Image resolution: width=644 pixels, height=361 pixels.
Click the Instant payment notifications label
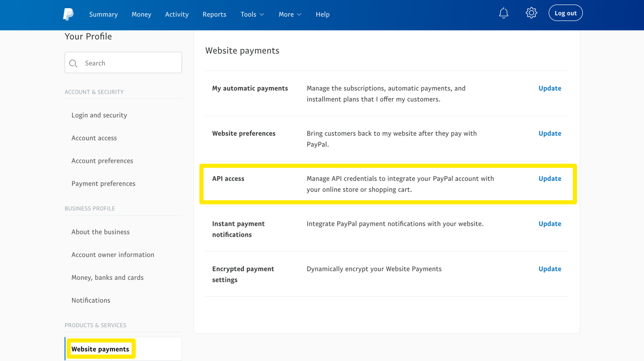pyautogui.click(x=238, y=229)
